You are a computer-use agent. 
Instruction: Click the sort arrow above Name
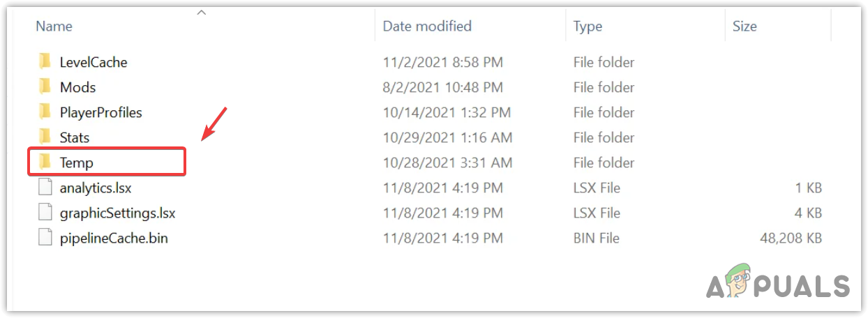pyautogui.click(x=202, y=13)
